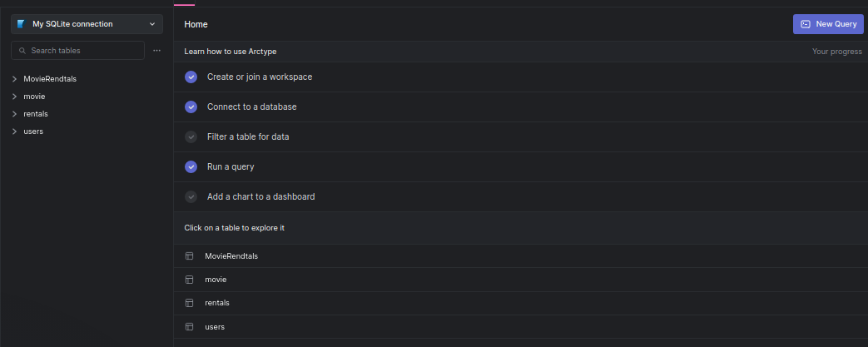868x347 pixels.
Task: Click the Search tables input field
Action: (83, 51)
